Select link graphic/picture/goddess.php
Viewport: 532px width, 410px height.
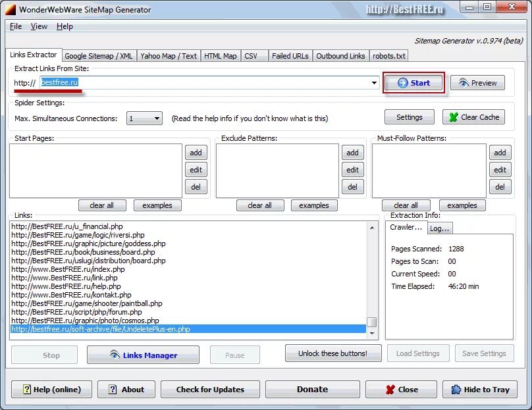[88, 243]
